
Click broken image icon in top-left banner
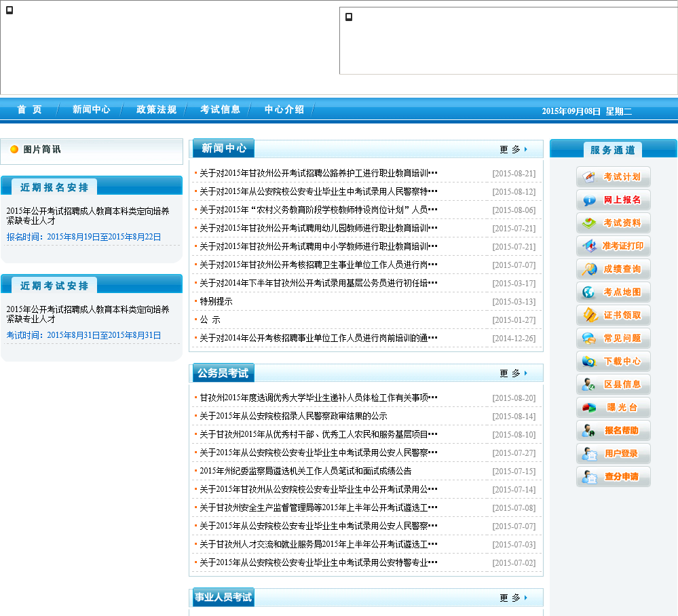tap(10, 10)
